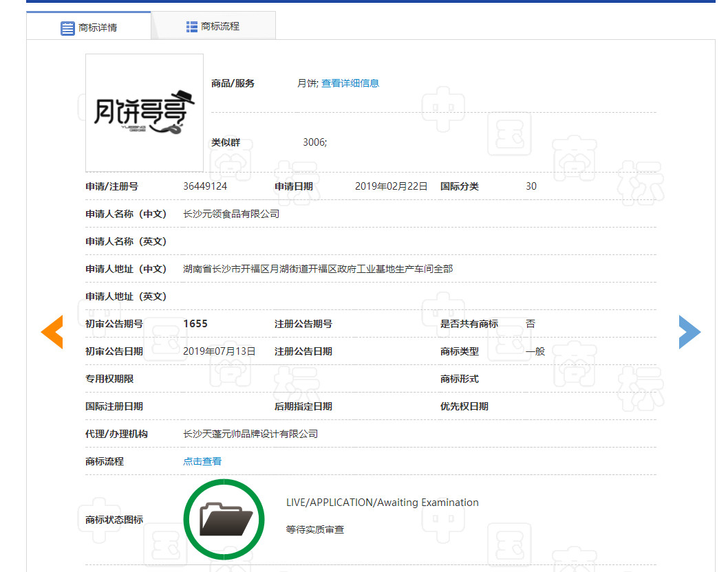Select applicant name 长沙元领食品有限公司
Viewport: 728px width, 572px height.
tap(231, 214)
